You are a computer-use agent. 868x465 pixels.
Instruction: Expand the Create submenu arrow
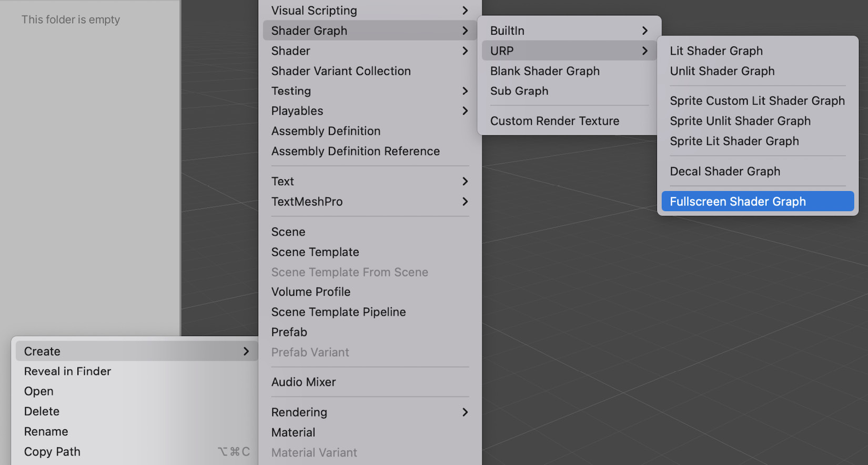coord(246,351)
